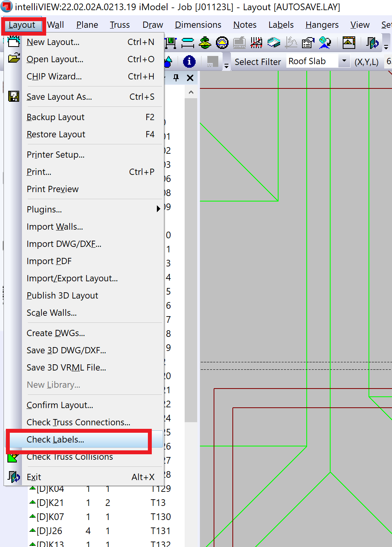
Task: Open the Truss menu in menu bar
Action: [x=119, y=25]
